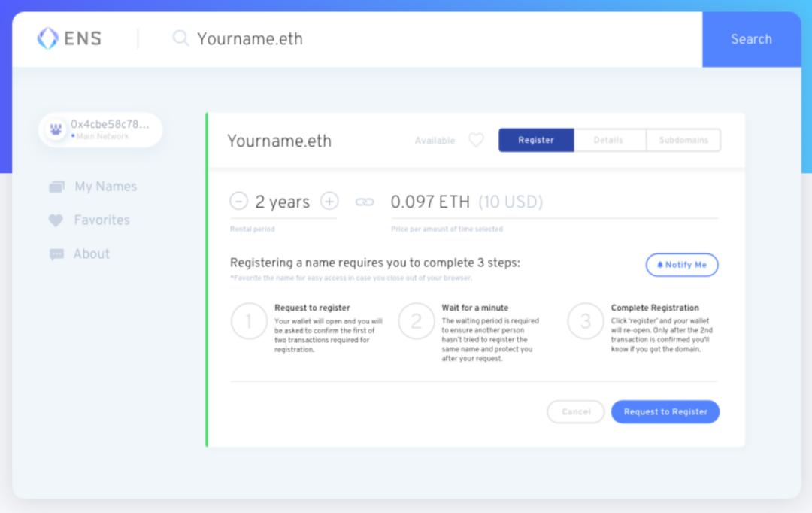812x513 pixels.
Task: Click the Request to Register button
Action: [x=665, y=412]
